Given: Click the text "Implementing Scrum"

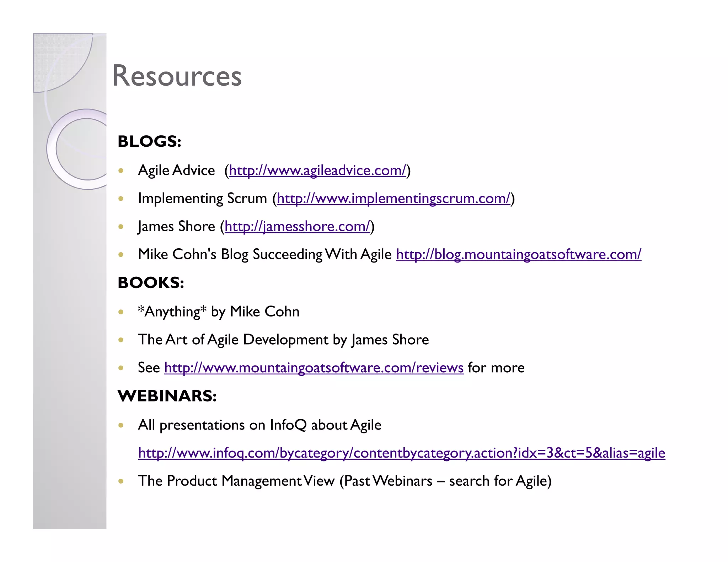Looking at the screenshot, I should click(202, 199).
